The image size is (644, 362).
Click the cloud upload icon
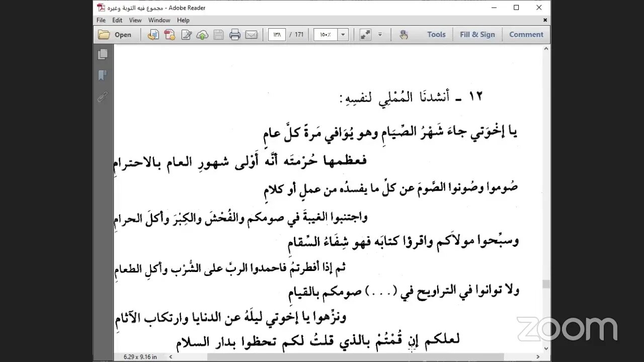coord(202,35)
